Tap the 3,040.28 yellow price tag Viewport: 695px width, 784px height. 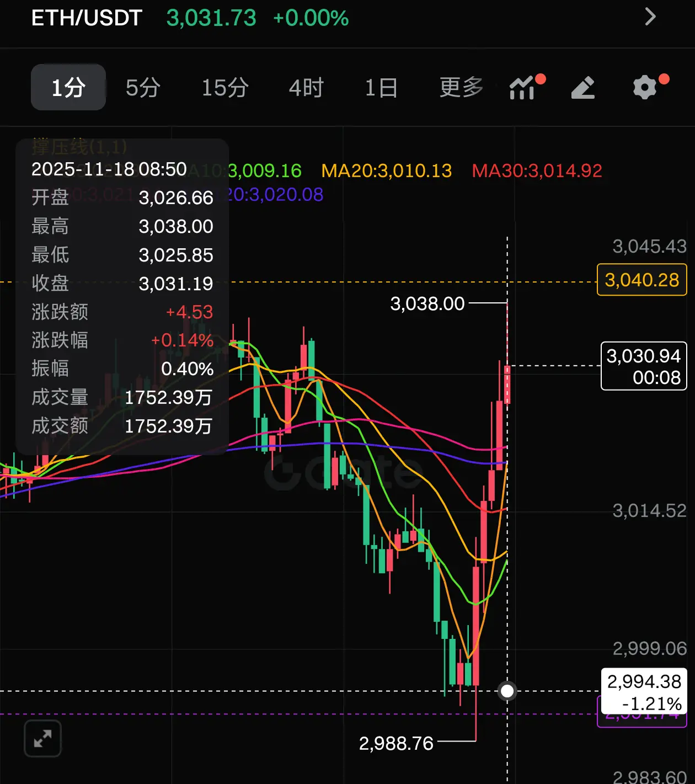tap(642, 280)
